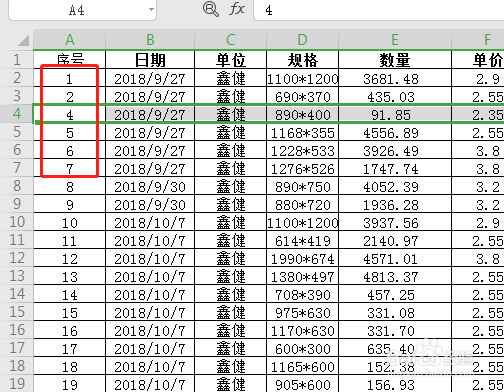Click the select-all corner triangle

24,41
